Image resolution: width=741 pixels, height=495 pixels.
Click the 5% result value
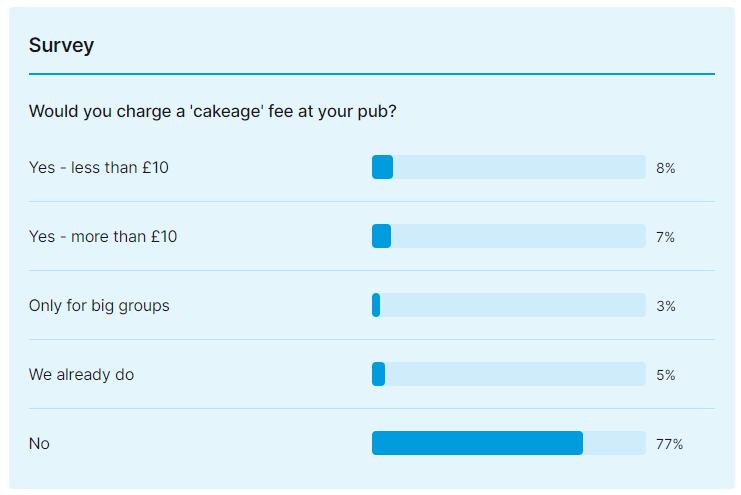[665, 375]
